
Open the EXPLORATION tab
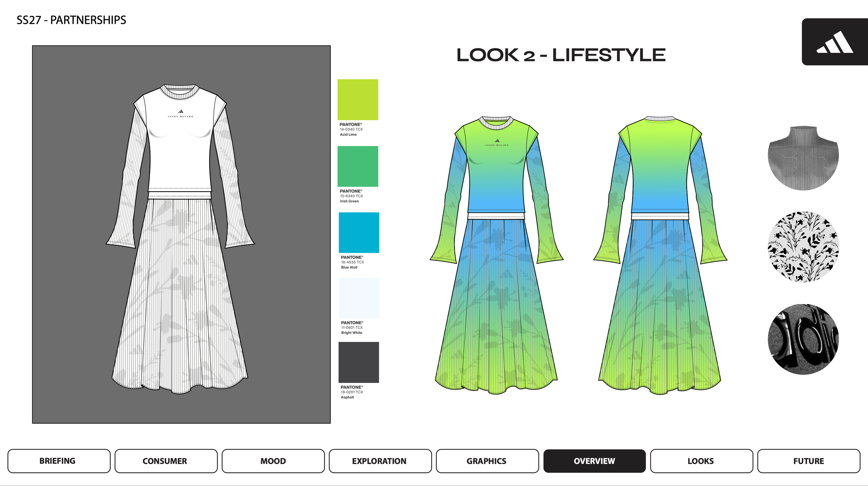click(380, 461)
